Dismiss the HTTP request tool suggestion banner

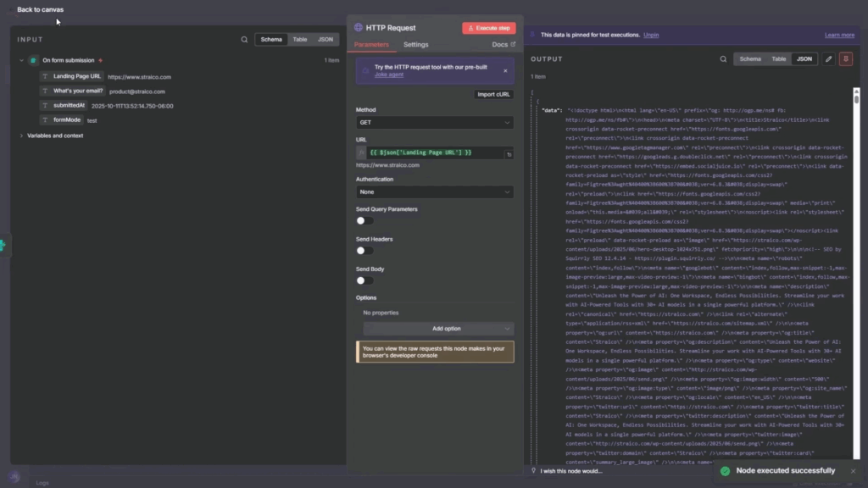coord(505,70)
